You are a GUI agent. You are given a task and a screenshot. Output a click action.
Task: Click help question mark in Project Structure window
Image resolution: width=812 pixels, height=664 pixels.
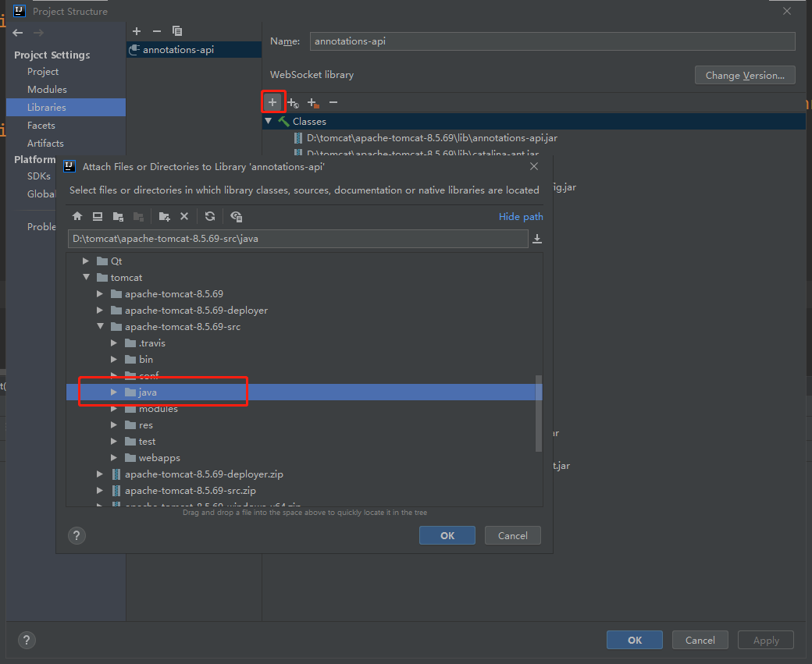[x=27, y=640]
